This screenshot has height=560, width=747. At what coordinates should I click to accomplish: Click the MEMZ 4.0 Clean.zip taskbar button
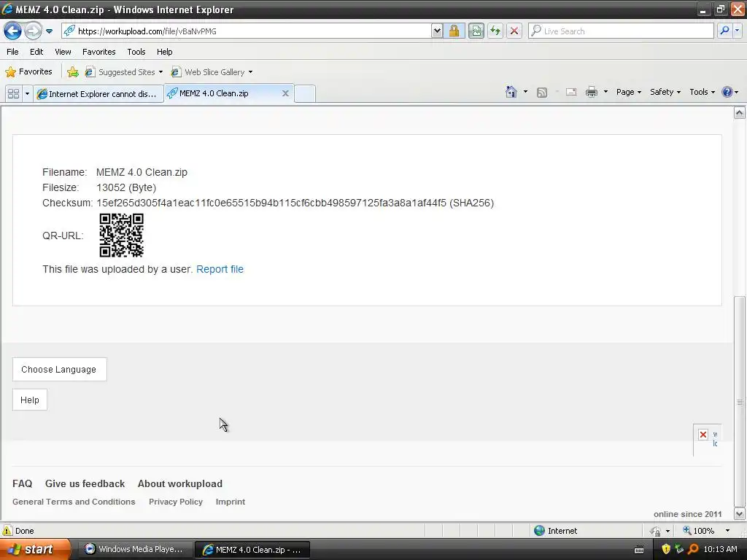[x=252, y=550]
